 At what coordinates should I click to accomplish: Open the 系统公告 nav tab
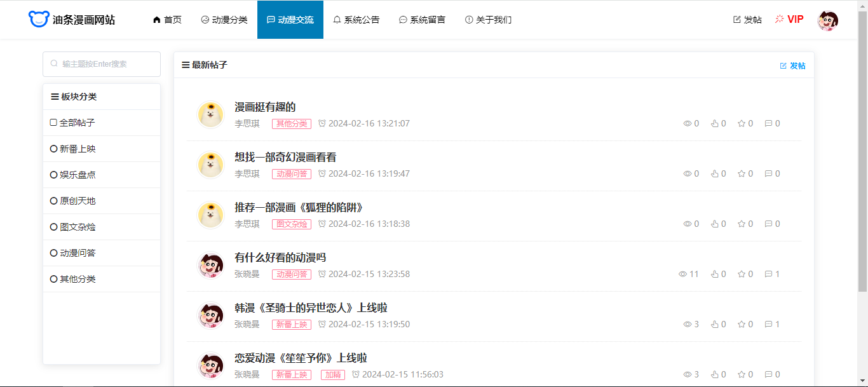[x=356, y=20]
